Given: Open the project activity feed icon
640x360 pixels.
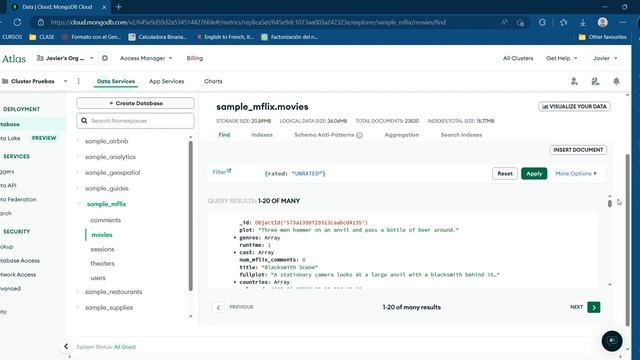Looking at the screenshot, I should tap(596, 82).
